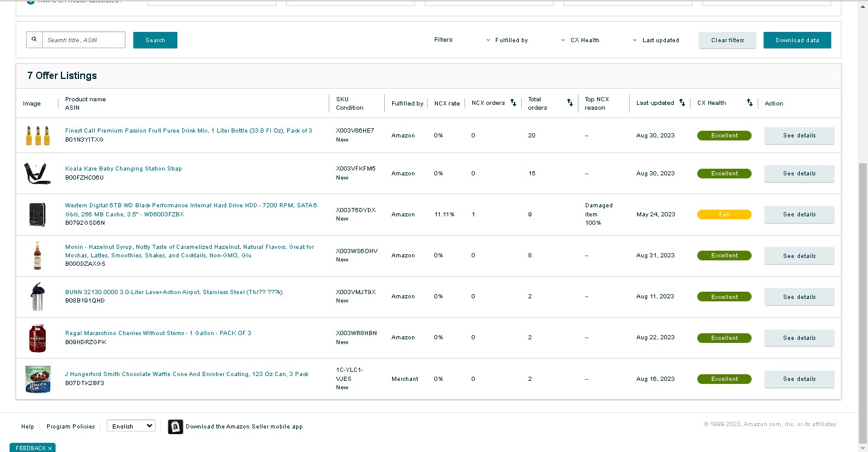Open the Monin Hazelnut Syrup product link
Viewport: 868px width, 452px height.
tap(189, 251)
